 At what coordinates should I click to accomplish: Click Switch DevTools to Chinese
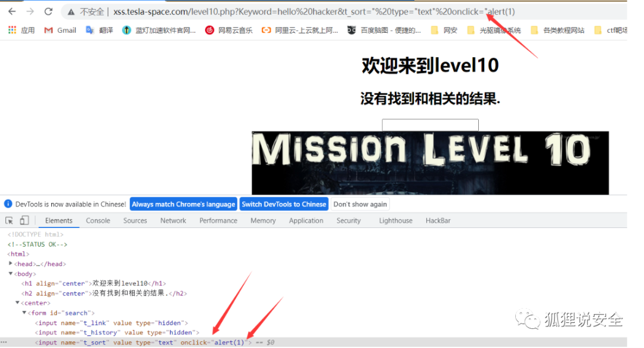tap(284, 204)
